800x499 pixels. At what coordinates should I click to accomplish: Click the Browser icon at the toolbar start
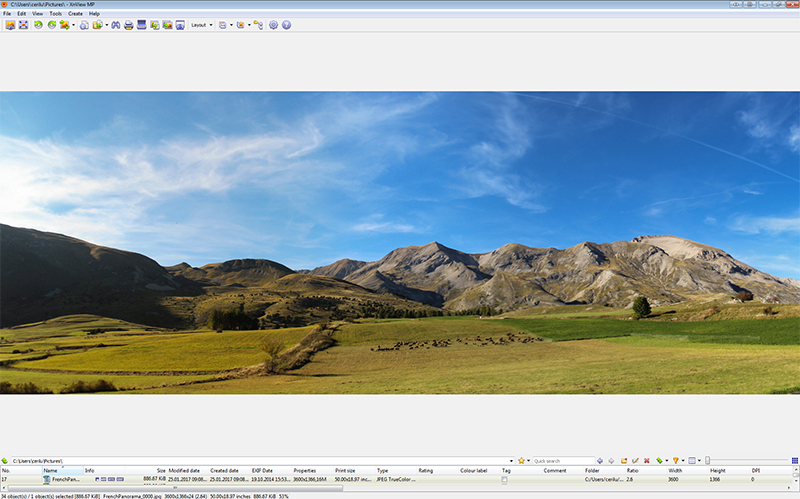[x=10, y=24]
